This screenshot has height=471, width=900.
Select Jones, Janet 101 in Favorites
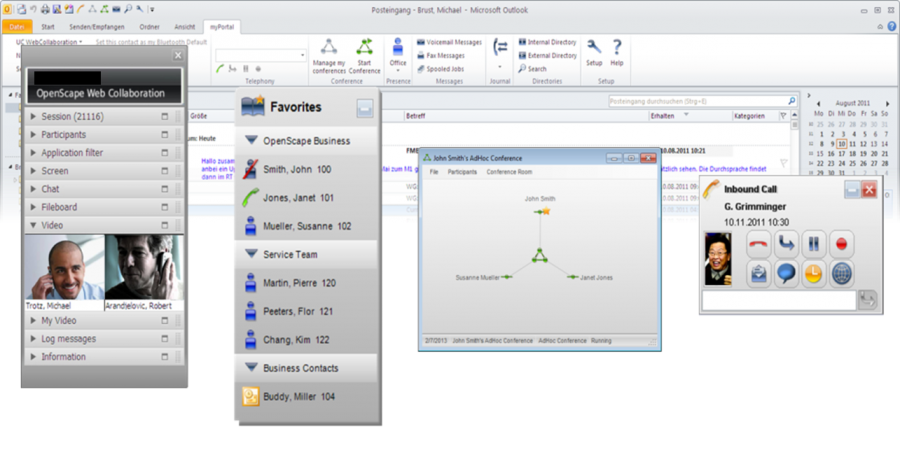pos(298,198)
